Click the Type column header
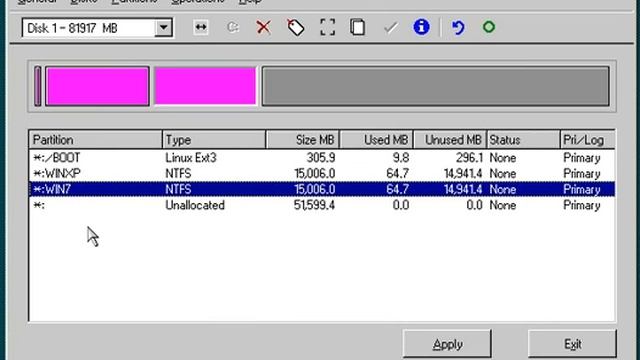This screenshot has width=640, height=360. tap(214, 140)
